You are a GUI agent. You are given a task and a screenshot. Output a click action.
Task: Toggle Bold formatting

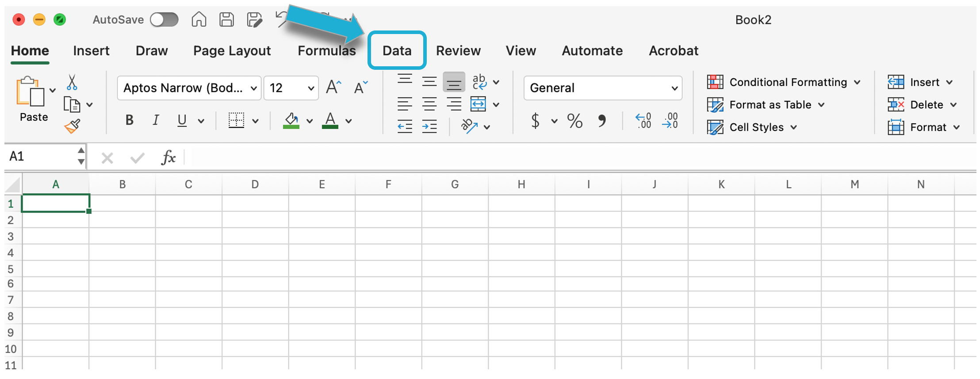click(x=129, y=120)
